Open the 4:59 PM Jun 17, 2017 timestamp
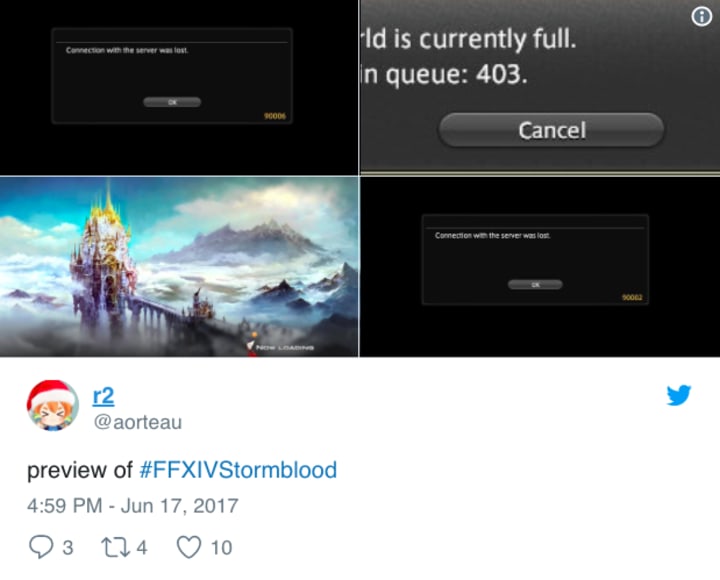The width and height of the screenshot is (720, 580). click(x=133, y=506)
